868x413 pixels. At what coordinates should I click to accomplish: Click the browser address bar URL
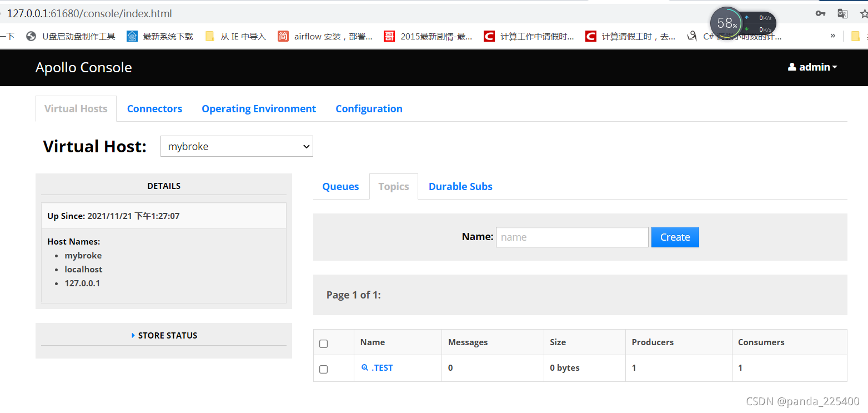[89, 13]
